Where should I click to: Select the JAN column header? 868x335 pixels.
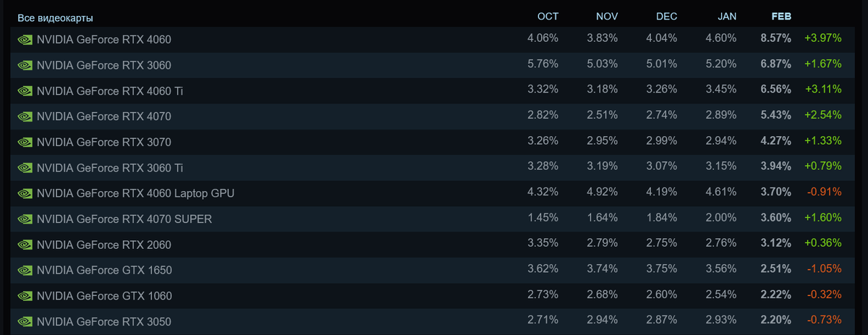click(x=726, y=17)
